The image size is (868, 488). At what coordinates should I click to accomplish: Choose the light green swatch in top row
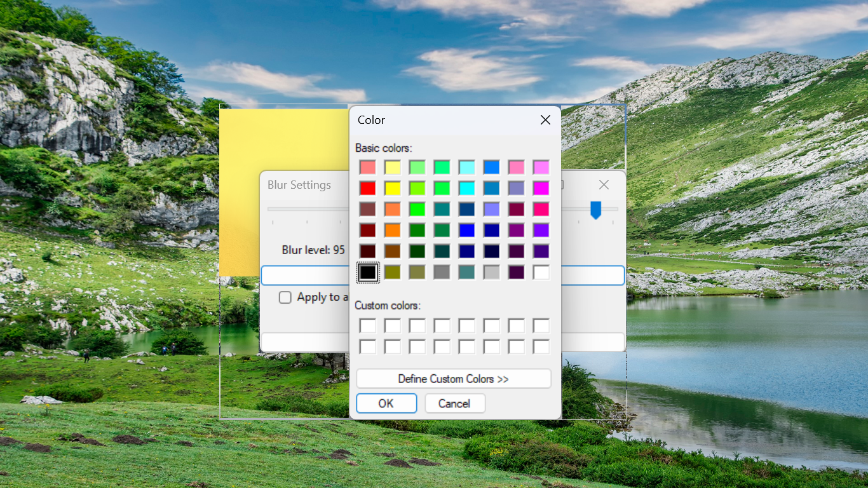point(417,167)
